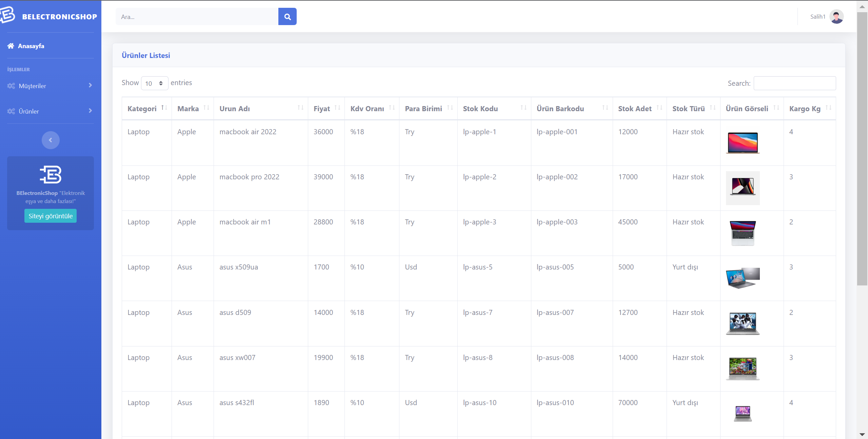Image resolution: width=868 pixels, height=439 pixels.
Task: Click the BELECTRONICSHOP brand title
Action: [x=60, y=17]
